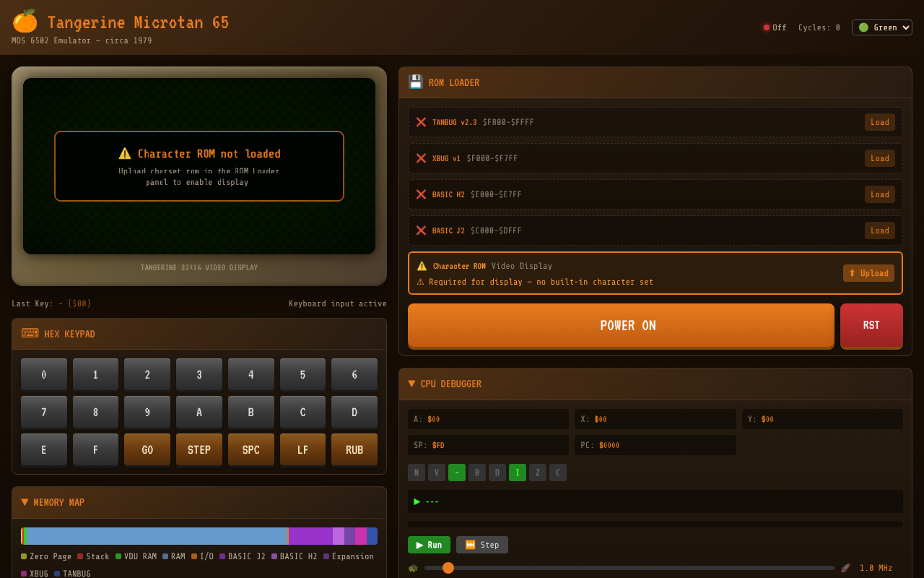Screen dimensions: 924x578
Task: Click the turtle icon on the speed slider
Action: 412,568
